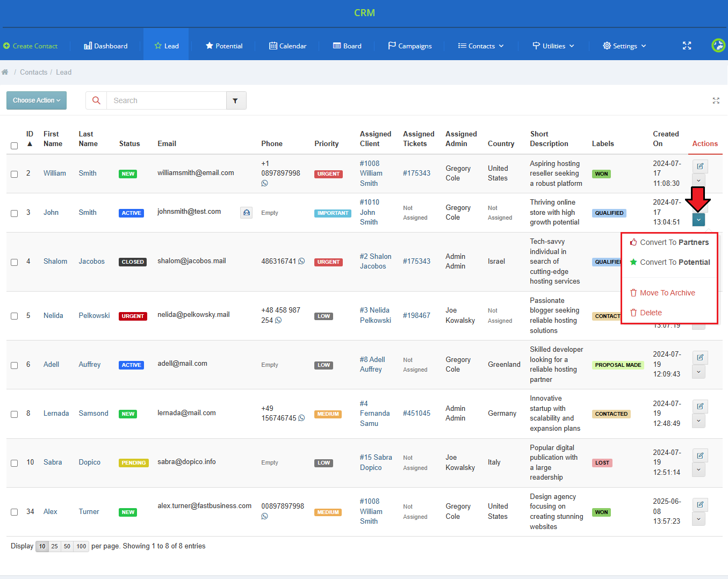
Task: Expand the Settings dropdown in navbar
Action: [x=624, y=46]
